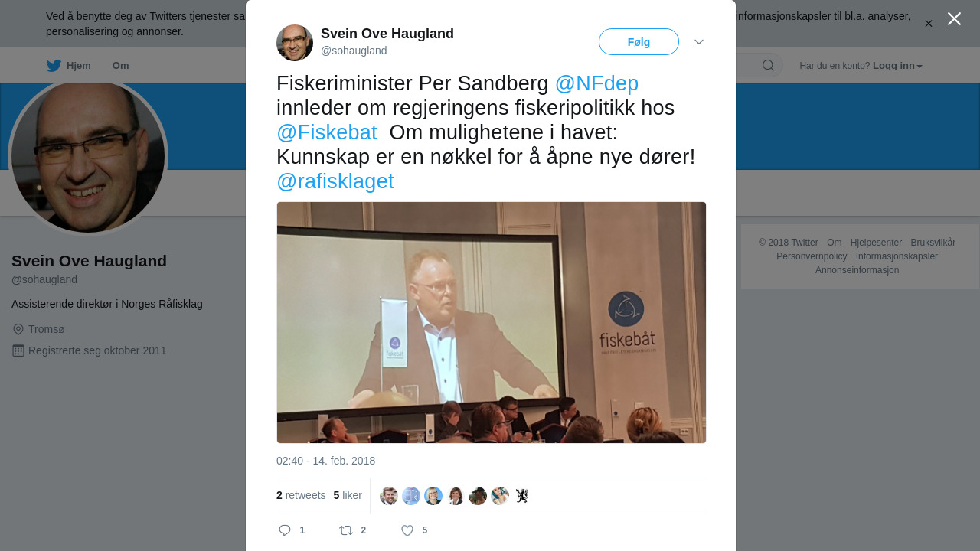Screen dimensions: 980x551
Task: View the first liker's avatar
Action: pos(389,496)
